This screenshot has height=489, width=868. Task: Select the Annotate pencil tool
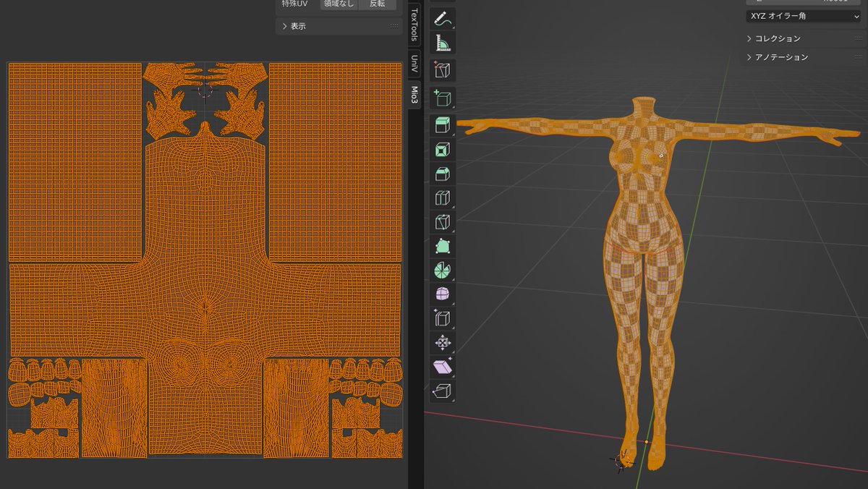(x=443, y=19)
